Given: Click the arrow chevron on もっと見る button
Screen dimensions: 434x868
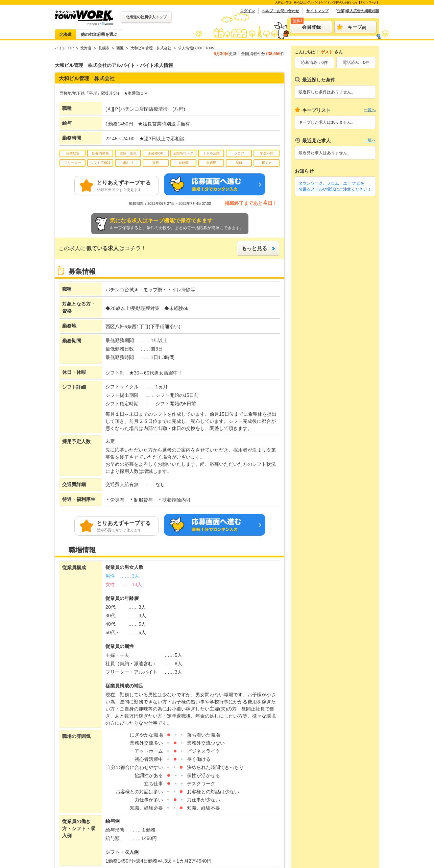Looking at the screenshot, I should (273, 248).
